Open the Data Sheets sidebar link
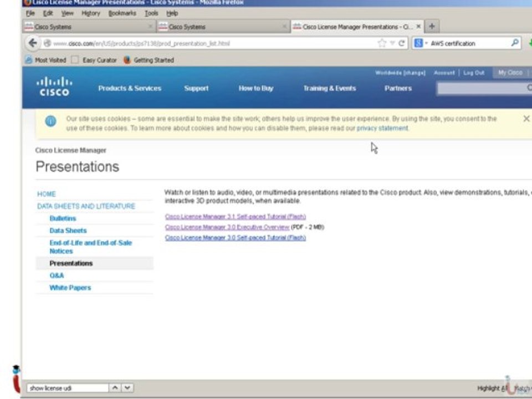Screen dimensions: 532x399 tap(68, 231)
